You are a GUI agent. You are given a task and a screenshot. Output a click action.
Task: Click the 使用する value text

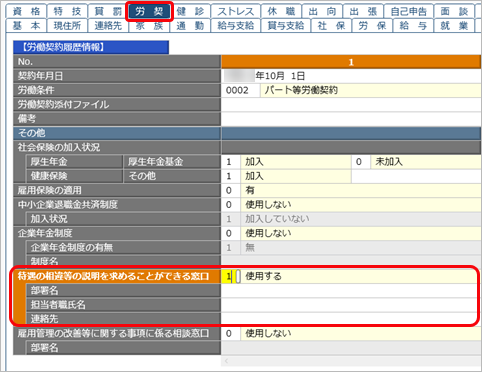[x=263, y=276]
